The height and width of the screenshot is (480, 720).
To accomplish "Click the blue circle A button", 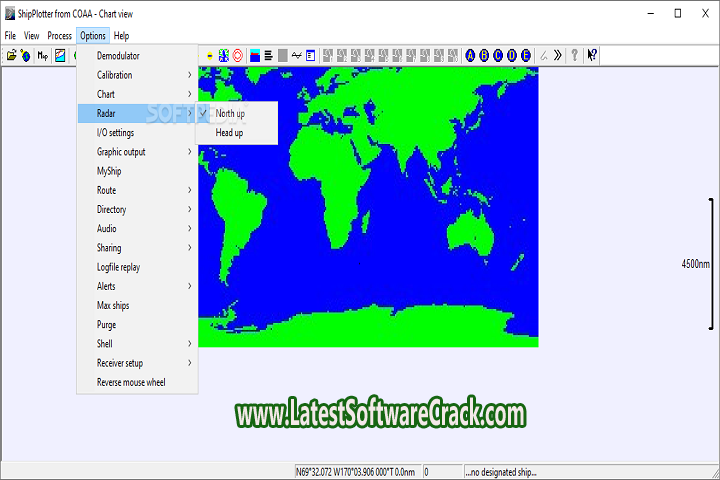I will tap(471, 55).
